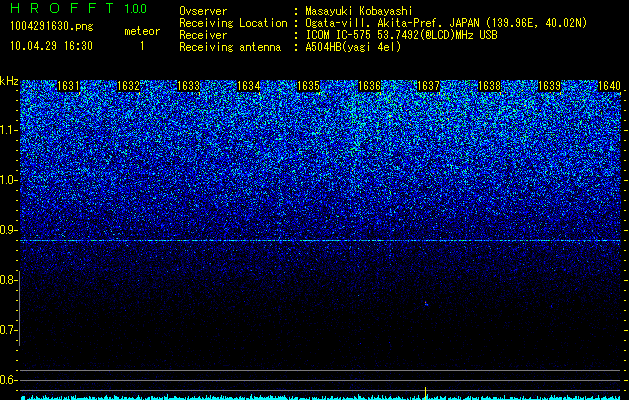Click the 1.1 frequency axis label
This screenshot has width=629, height=400.
point(8,130)
